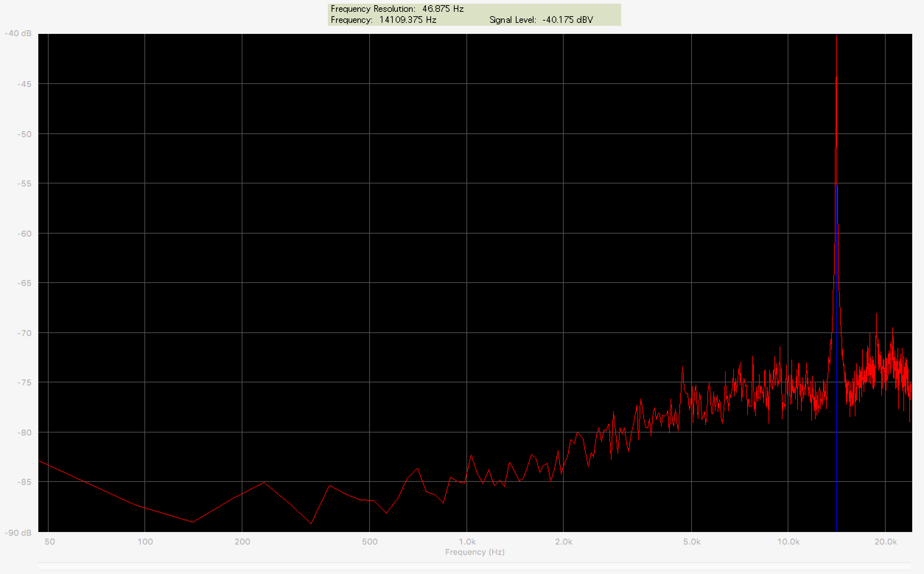Click the "200" frequency axis label
Screen dimensions: 924x574
[242, 542]
